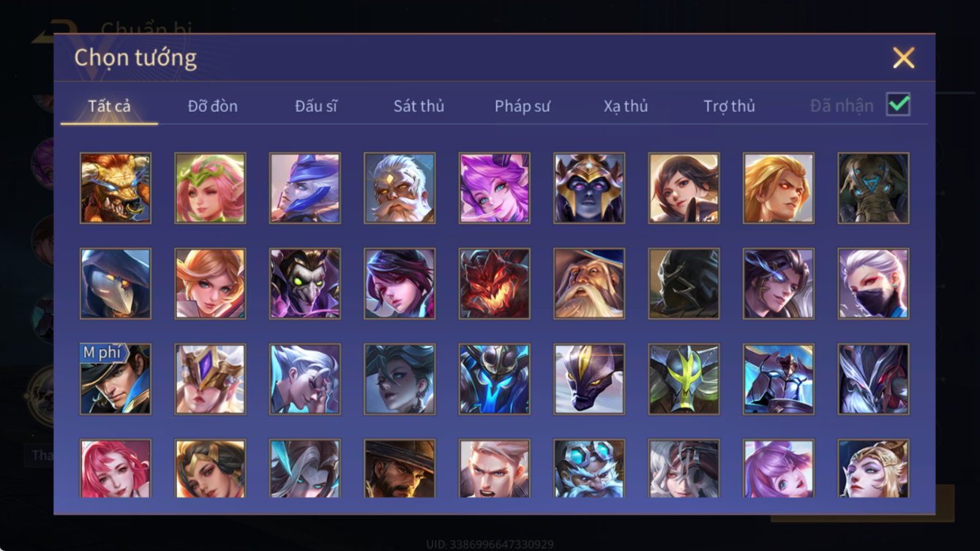Close the Chọn tướng dialog
The width and height of the screenshot is (980, 551).
[x=904, y=58]
